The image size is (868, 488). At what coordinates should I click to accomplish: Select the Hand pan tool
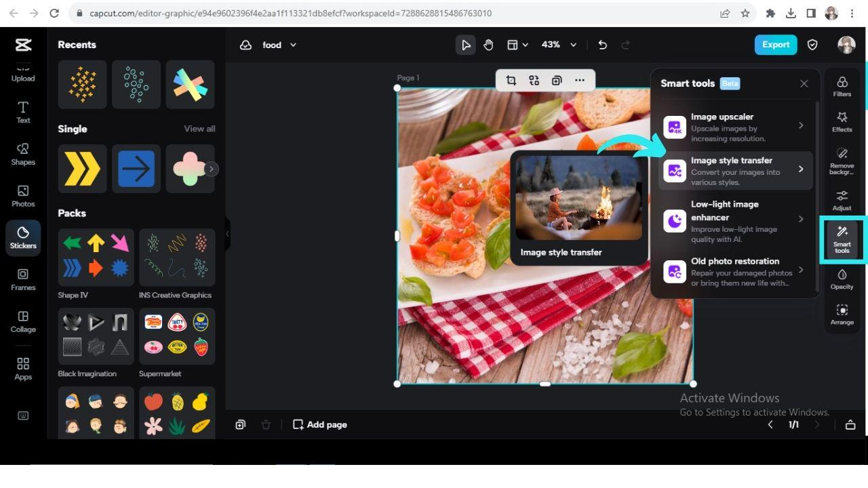point(488,45)
